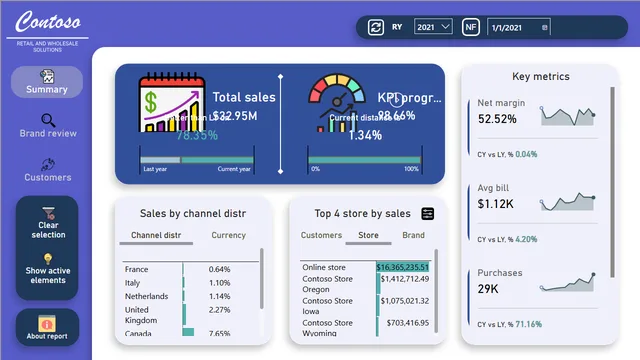The image size is (640, 360).
Task: Click the KPI progress gauge icon
Action: click(337, 103)
